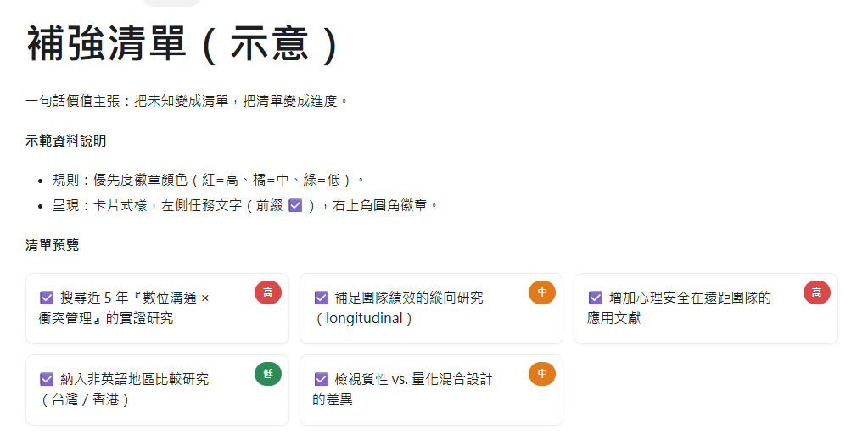Toggle checkbox for 納入非英語地區 task
868x440 pixels.
click(47, 379)
